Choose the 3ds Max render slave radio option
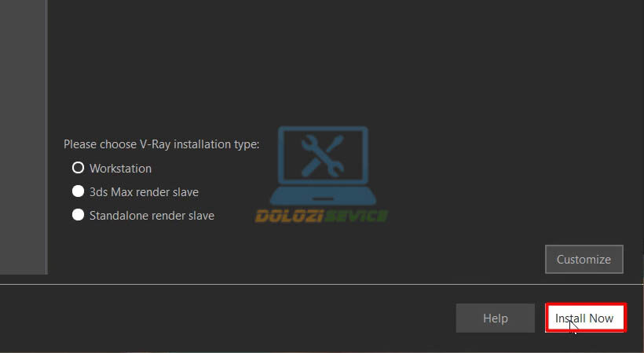Image resolution: width=644 pixels, height=353 pixels. coord(78,191)
